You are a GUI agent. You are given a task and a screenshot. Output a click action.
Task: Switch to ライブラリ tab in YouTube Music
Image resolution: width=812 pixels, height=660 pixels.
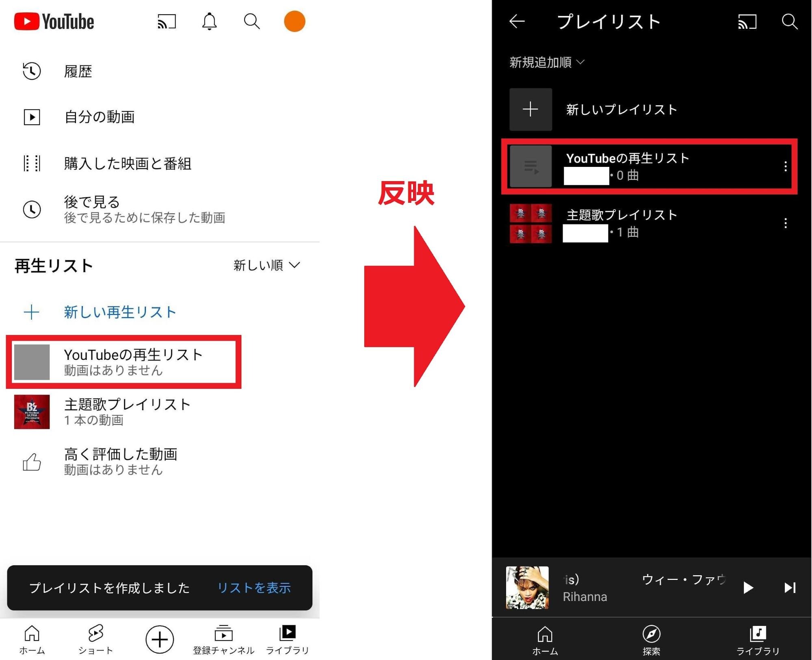(758, 641)
